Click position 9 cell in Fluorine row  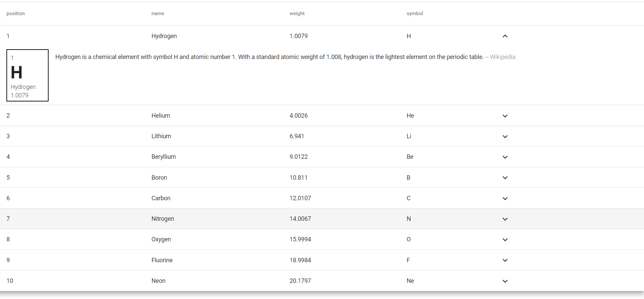coord(8,260)
